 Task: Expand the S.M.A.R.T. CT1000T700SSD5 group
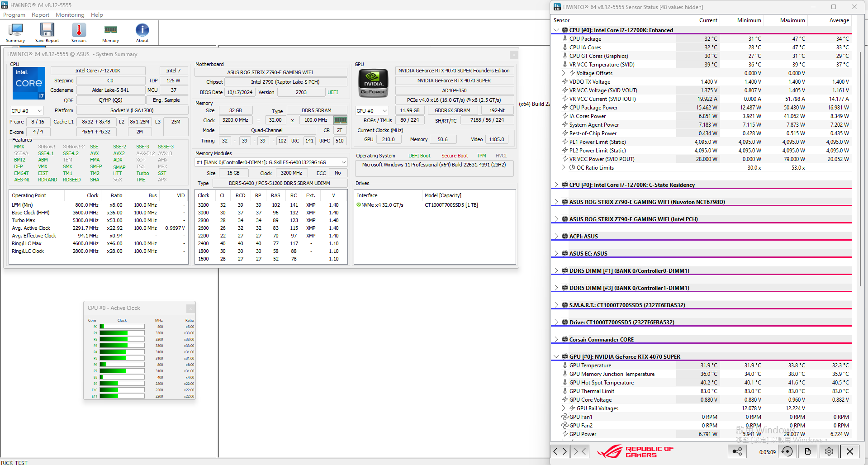[x=556, y=305]
